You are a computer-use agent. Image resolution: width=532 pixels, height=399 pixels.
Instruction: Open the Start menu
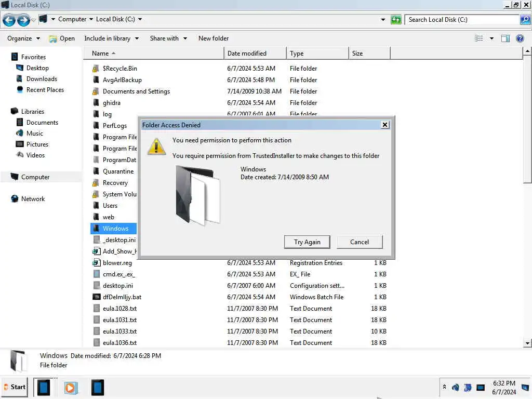coord(15,387)
